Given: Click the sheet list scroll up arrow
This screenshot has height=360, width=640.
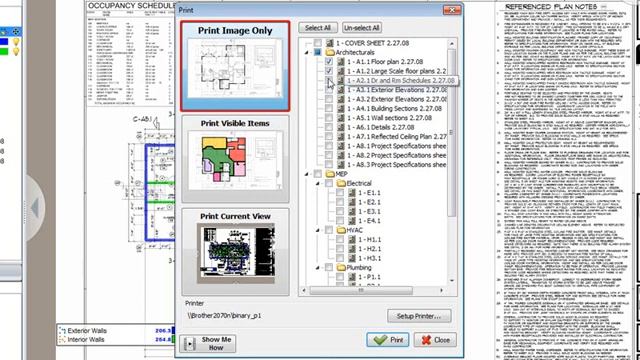Looking at the screenshot, I should coord(451,43).
